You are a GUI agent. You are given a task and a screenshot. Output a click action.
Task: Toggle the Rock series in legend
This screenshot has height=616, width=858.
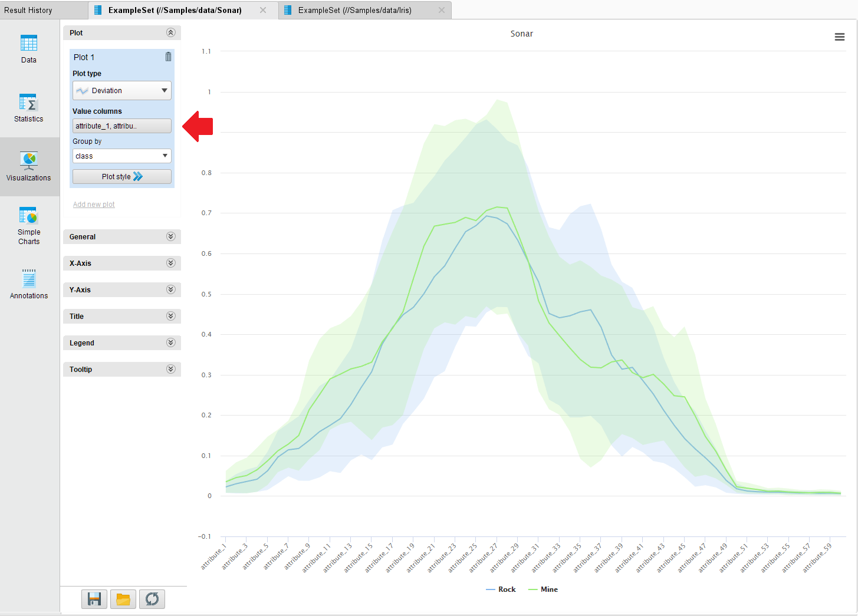[501, 589]
